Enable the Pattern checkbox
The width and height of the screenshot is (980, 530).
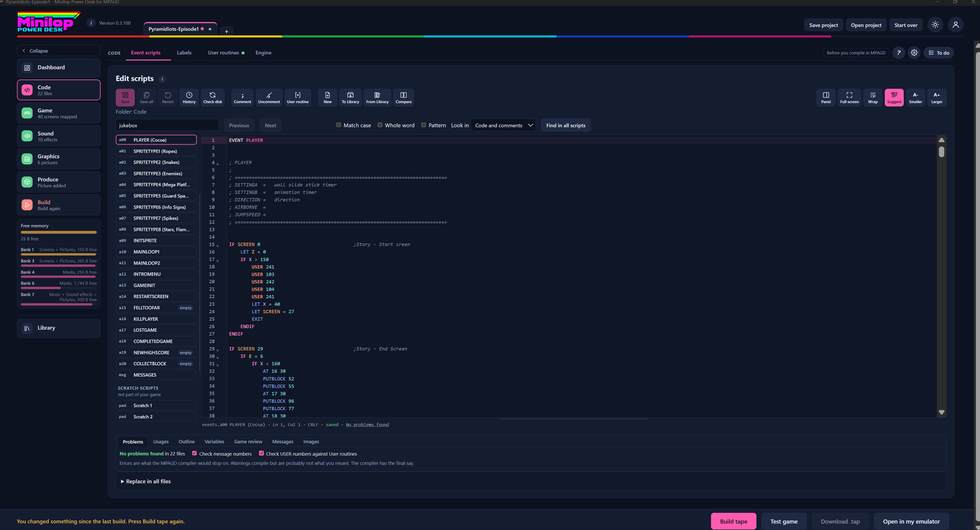pyautogui.click(x=423, y=125)
